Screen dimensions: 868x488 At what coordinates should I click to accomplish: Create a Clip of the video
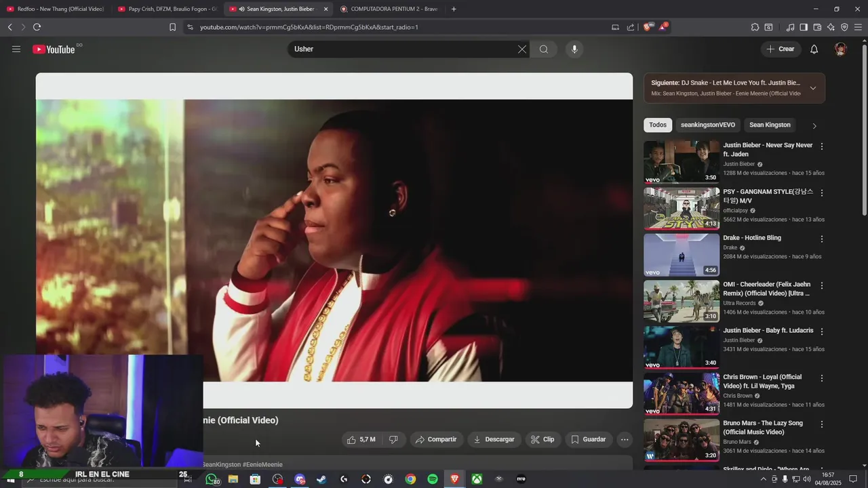(542, 439)
